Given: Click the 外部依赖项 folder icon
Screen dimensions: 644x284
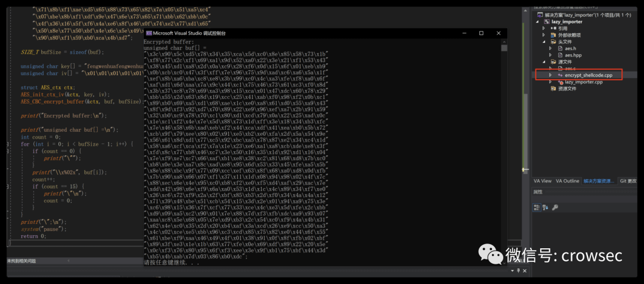Looking at the screenshot, I should pos(553,35).
